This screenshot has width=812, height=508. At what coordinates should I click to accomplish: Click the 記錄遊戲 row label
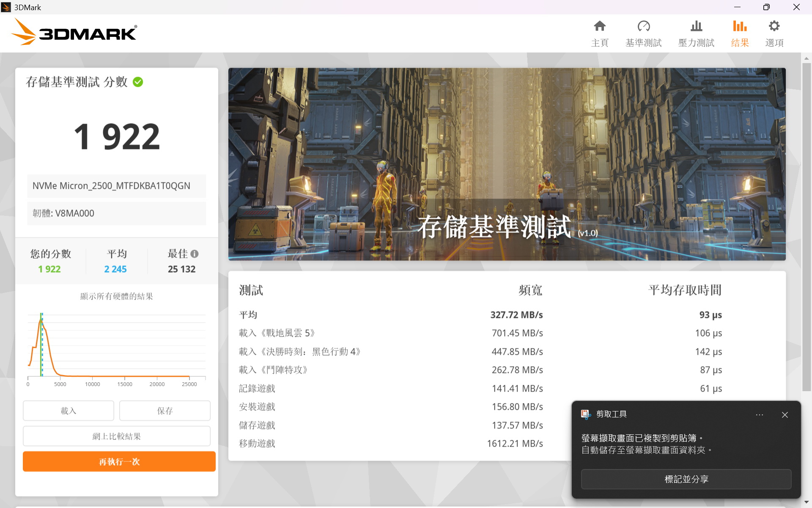(257, 389)
